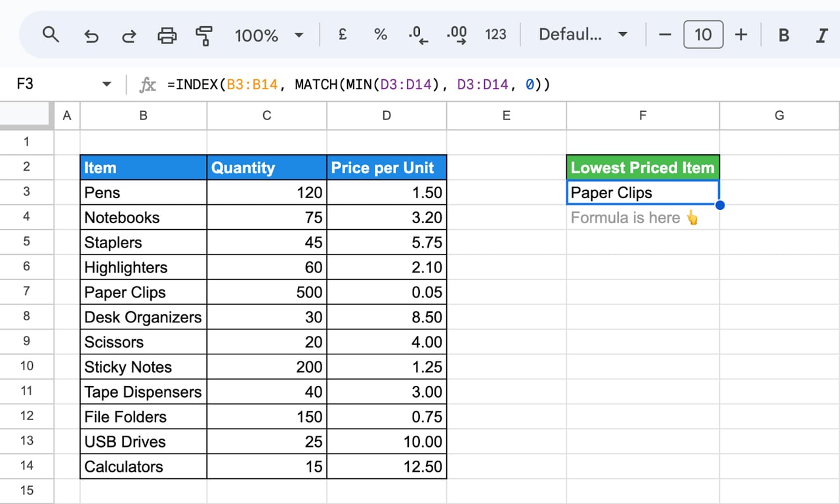This screenshot has width=840, height=504.
Task: Redo the last action
Action: coord(129,35)
